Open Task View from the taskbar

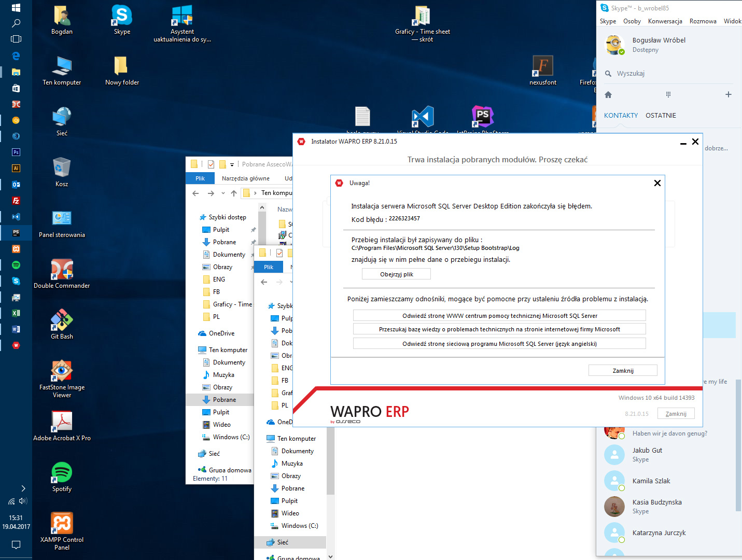click(x=16, y=39)
